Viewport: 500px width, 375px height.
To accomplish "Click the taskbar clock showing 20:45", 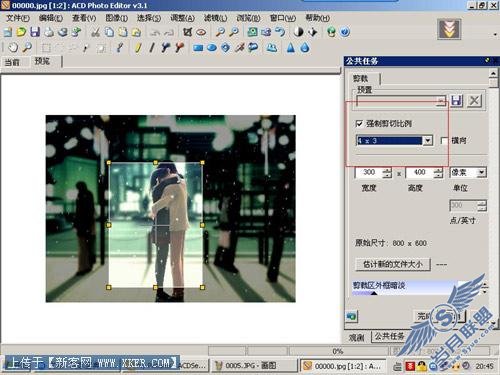I will [484, 366].
